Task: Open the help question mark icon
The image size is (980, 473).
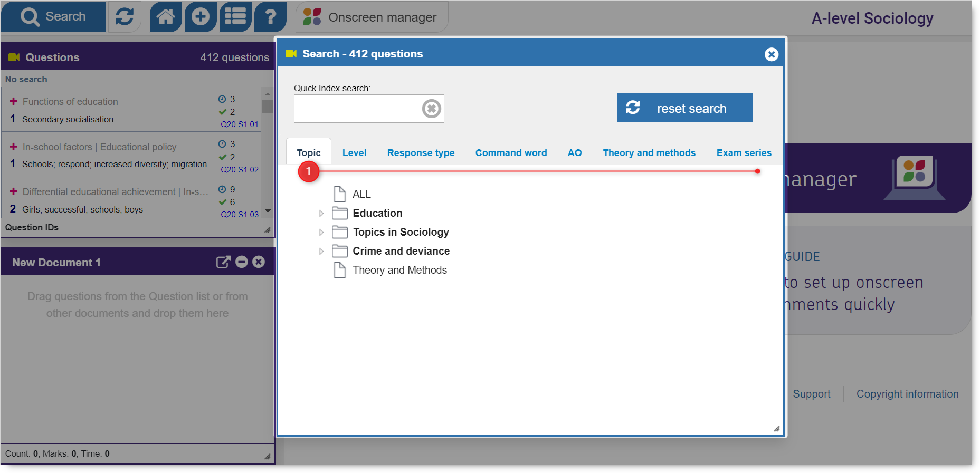Action: 270,17
